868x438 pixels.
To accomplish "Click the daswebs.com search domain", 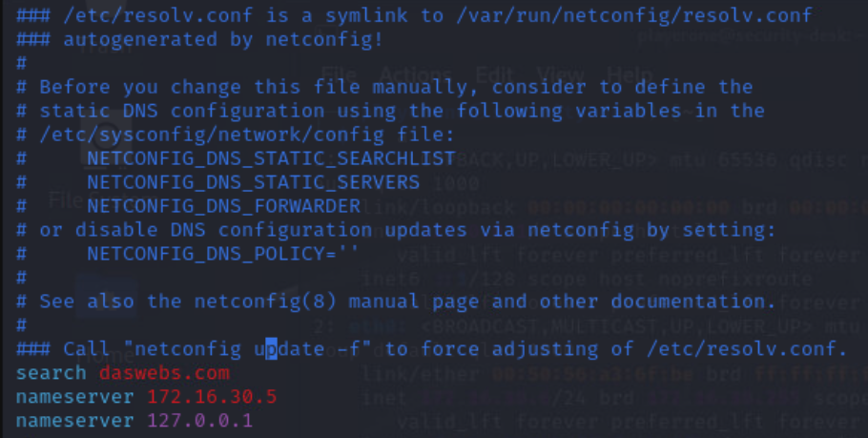I will (x=164, y=373).
